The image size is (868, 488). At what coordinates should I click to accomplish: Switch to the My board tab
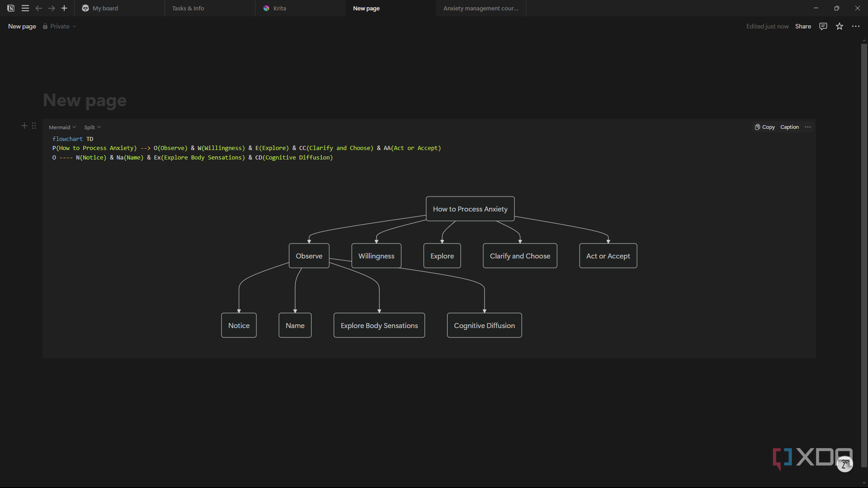click(119, 8)
